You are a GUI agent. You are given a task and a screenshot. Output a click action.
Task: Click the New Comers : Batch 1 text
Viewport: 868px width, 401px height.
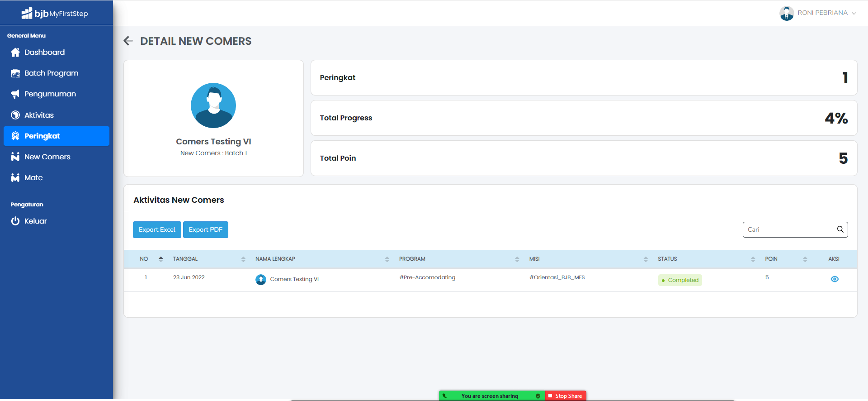213,153
